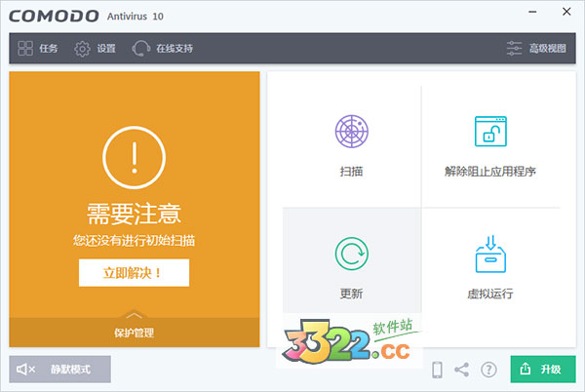
Task: Open help question mark icon
Action: (x=488, y=370)
